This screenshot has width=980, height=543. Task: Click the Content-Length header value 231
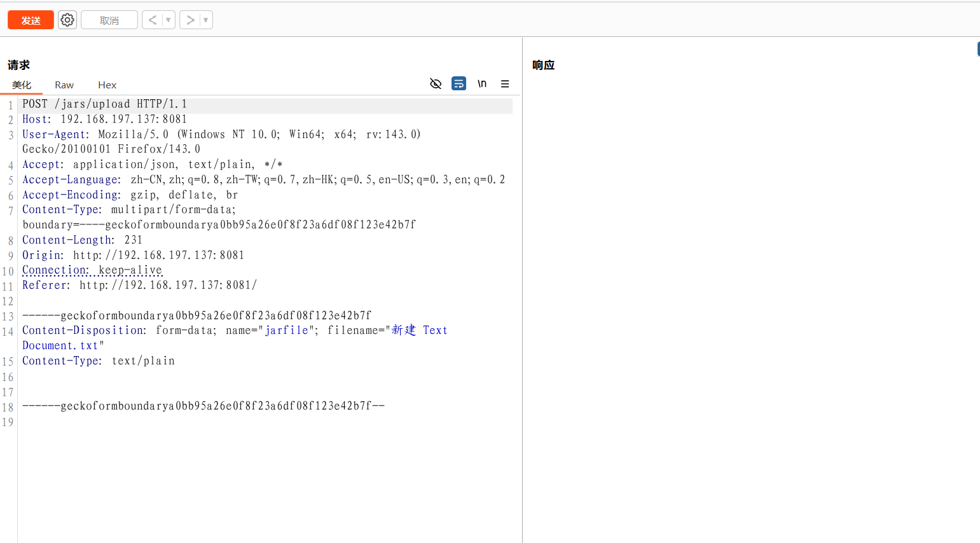coord(134,240)
